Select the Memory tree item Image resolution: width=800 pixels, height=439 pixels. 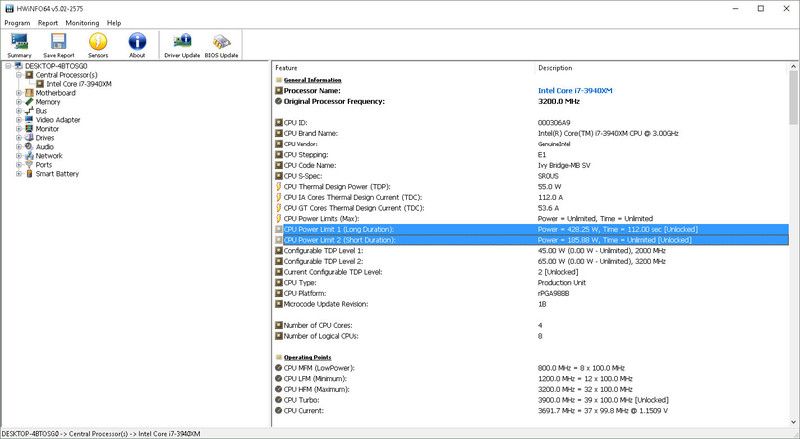[48, 102]
